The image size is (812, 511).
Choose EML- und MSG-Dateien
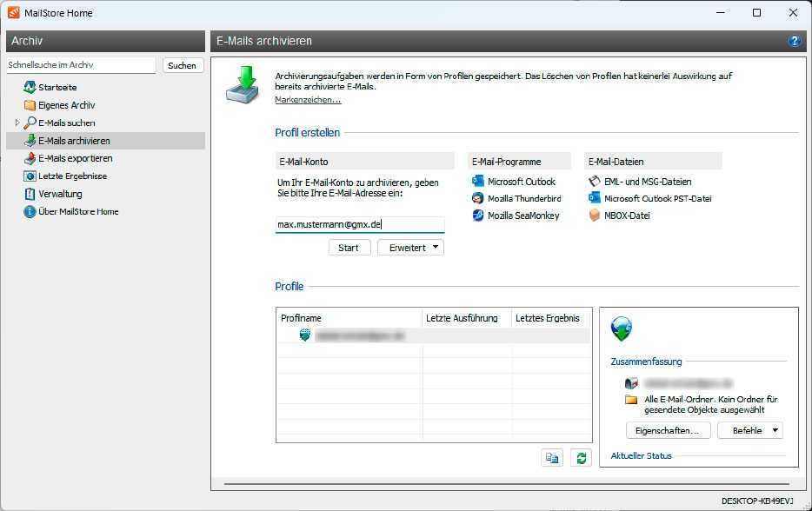tap(648, 182)
